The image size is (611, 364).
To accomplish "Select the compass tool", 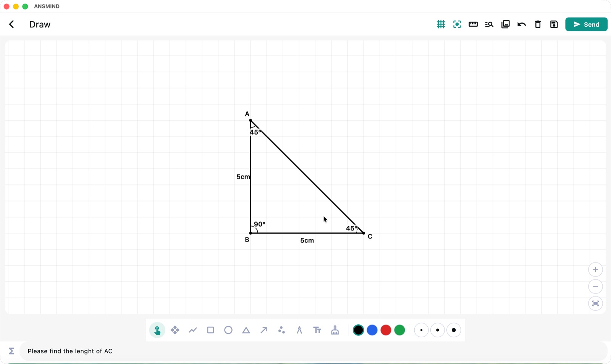I will 299,330.
